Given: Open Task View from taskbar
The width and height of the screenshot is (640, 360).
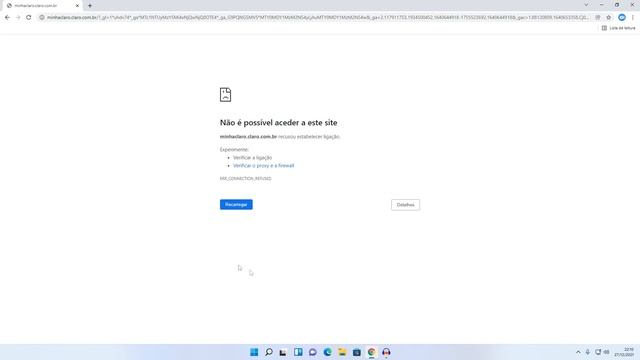Looking at the screenshot, I should [x=283, y=352].
